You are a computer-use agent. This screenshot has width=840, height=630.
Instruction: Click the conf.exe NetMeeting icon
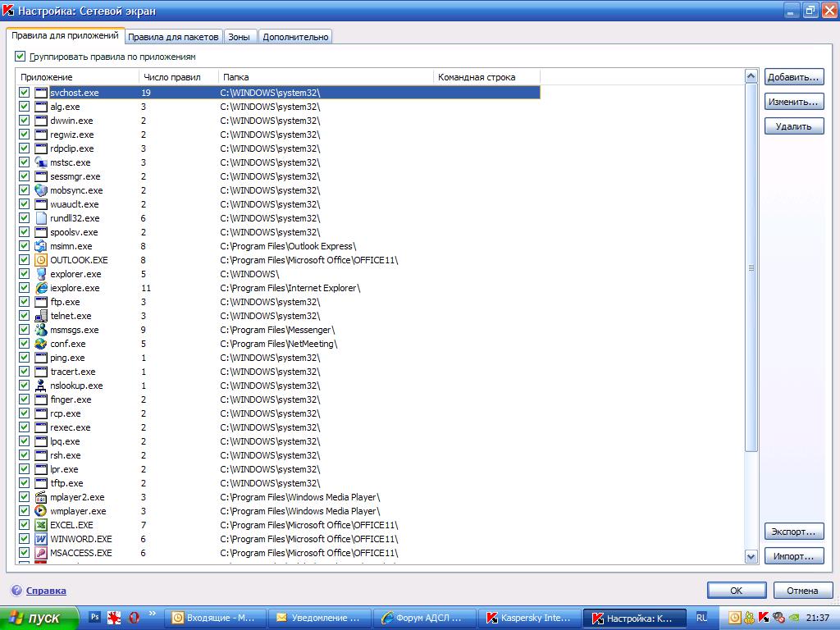pyautogui.click(x=41, y=344)
